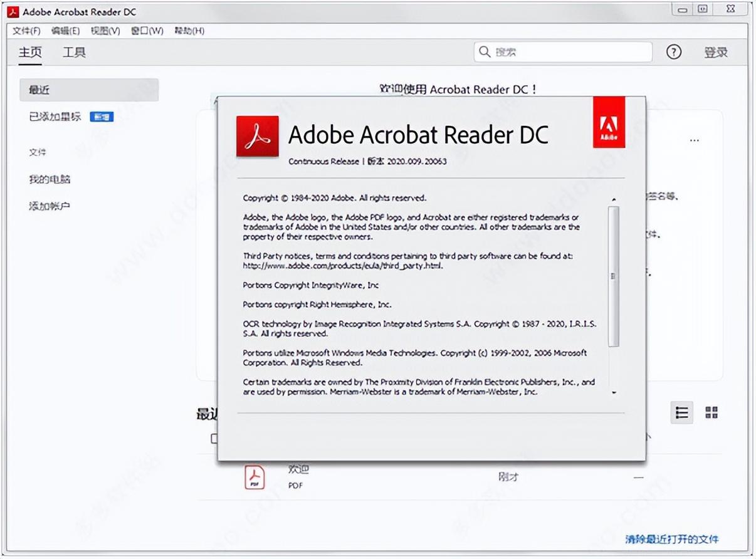Minimize the Acrobat Reader window
Image resolution: width=756 pixels, height=559 pixels.
click(x=683, y=9)
